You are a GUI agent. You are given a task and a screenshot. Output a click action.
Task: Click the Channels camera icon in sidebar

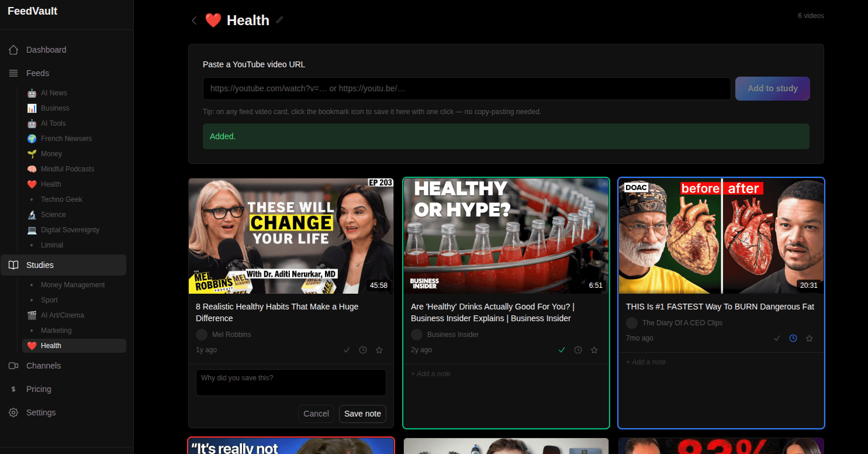pyautogui.click(x=13, y=366)
